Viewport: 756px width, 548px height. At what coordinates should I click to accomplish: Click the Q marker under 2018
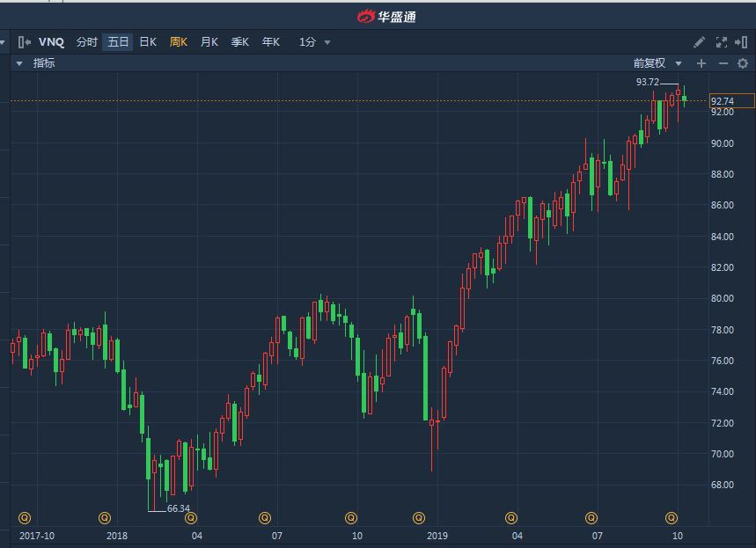(105, 517)
